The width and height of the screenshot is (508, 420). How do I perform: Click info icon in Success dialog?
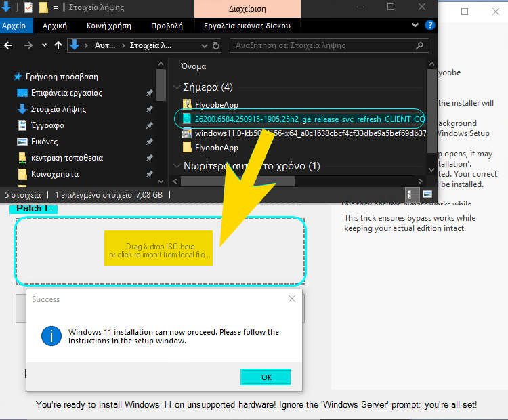tap(51, 336)
